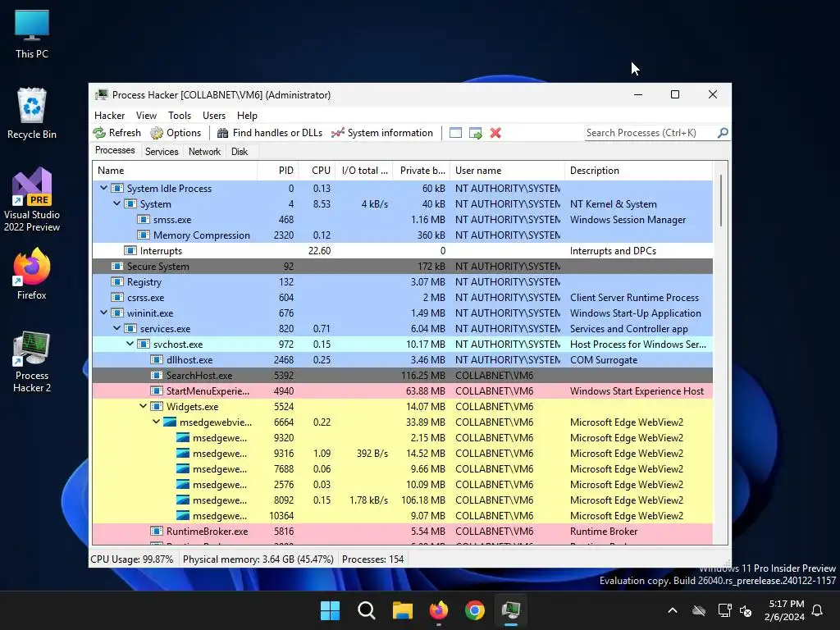Open the This PC desktop icon
This screenshot has height=630, width=840.
32,34
